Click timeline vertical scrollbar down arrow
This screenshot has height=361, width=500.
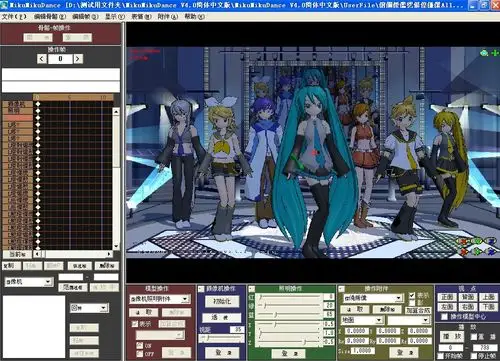116,246
